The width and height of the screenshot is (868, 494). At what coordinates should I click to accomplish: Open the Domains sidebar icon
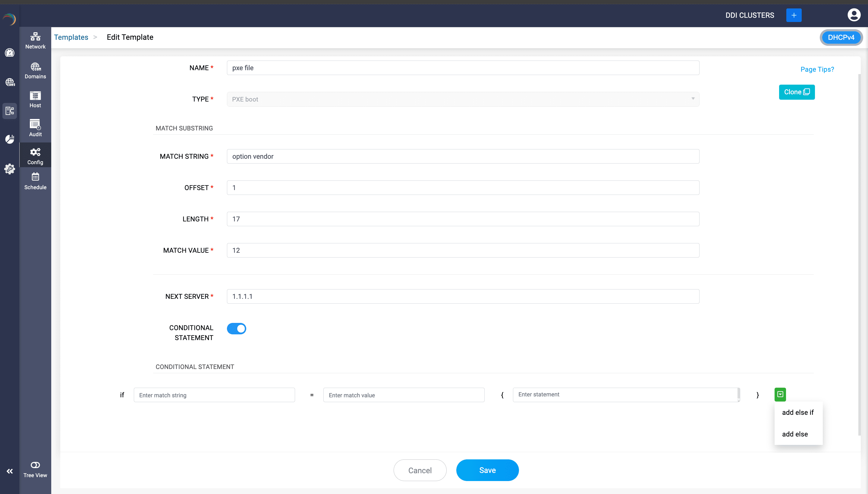[35, 70]
